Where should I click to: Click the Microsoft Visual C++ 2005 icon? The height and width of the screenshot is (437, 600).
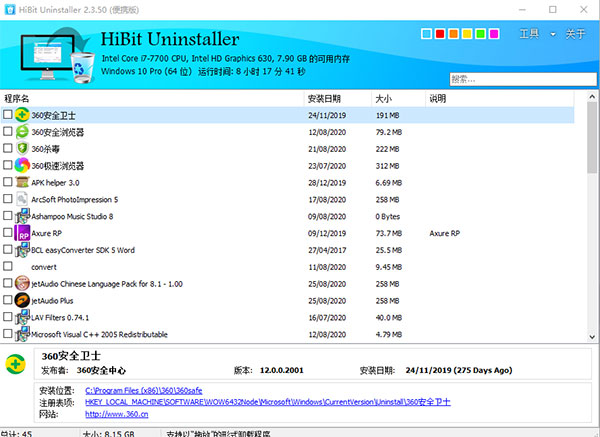pos(22,334)
